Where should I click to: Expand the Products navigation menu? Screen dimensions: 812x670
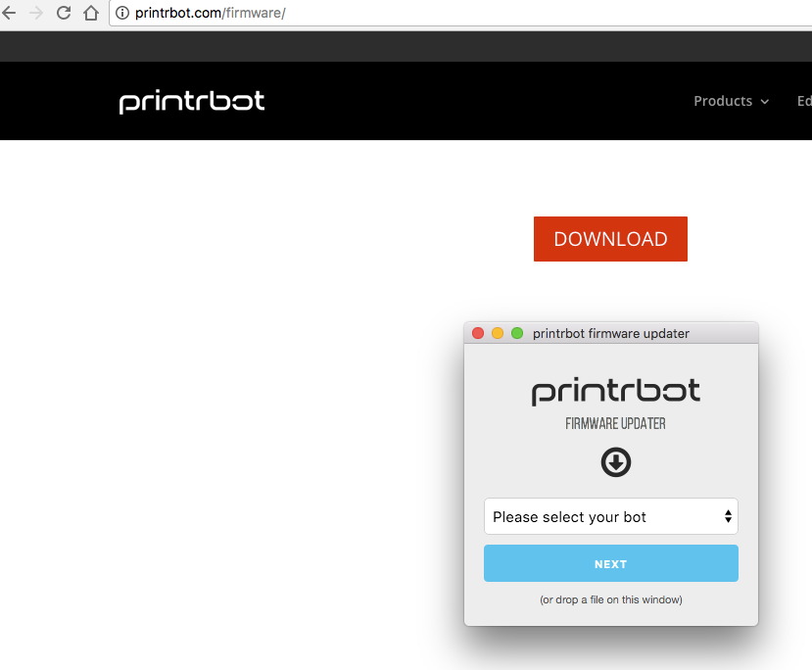(x=732, y=101)
